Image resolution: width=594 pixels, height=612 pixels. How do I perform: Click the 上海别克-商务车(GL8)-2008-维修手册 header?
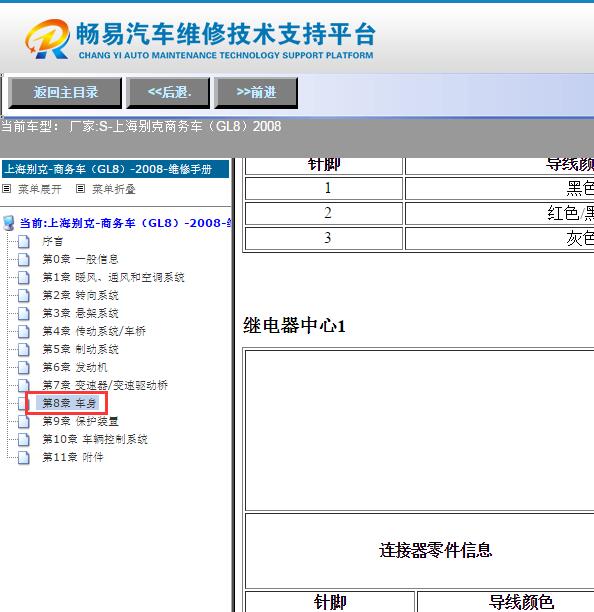pos(116,169)
